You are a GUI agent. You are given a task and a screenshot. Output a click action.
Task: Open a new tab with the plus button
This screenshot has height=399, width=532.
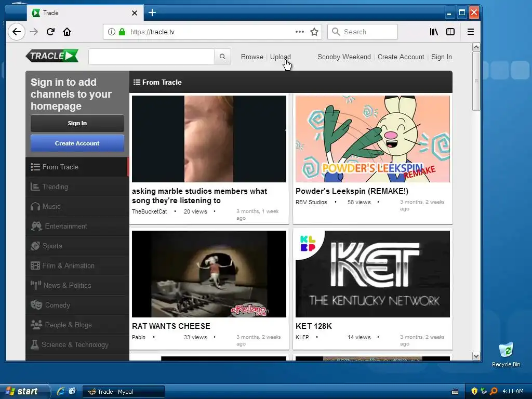152,13
